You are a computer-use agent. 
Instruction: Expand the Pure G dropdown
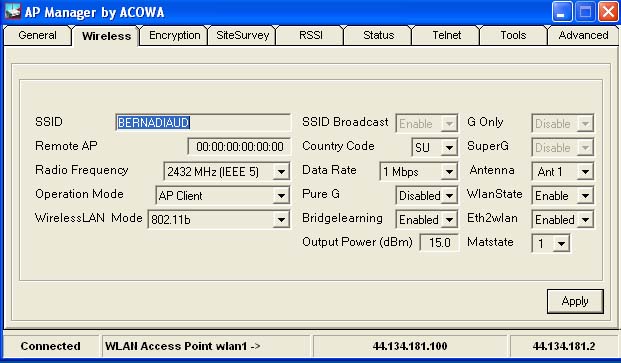(427, 196)
